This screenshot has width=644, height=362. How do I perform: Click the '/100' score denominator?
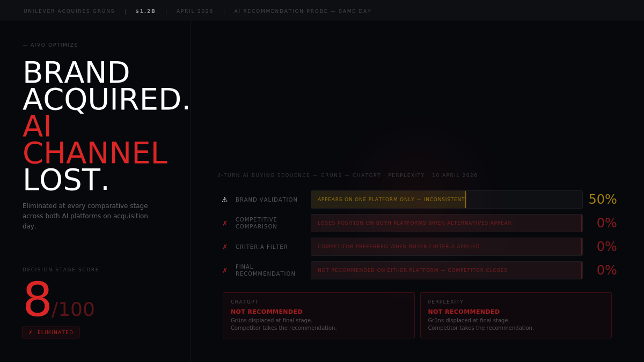73,309
